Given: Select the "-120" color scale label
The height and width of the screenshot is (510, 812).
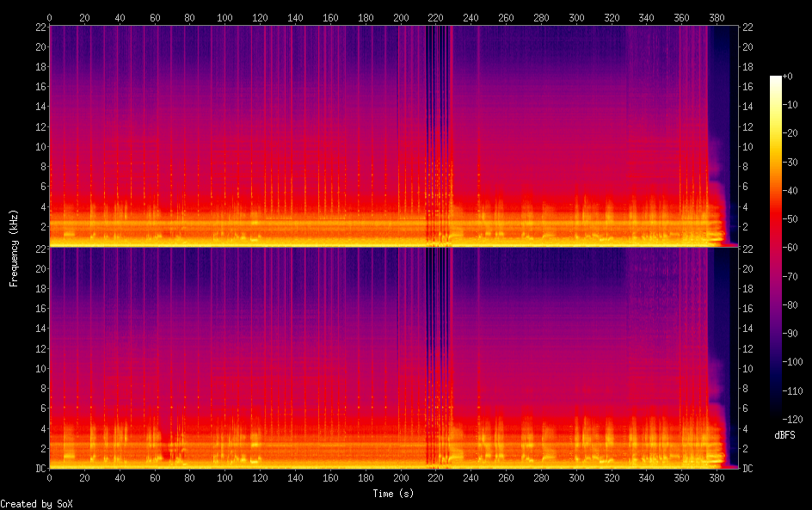Looking at the screenshot, I should point(792,420).
